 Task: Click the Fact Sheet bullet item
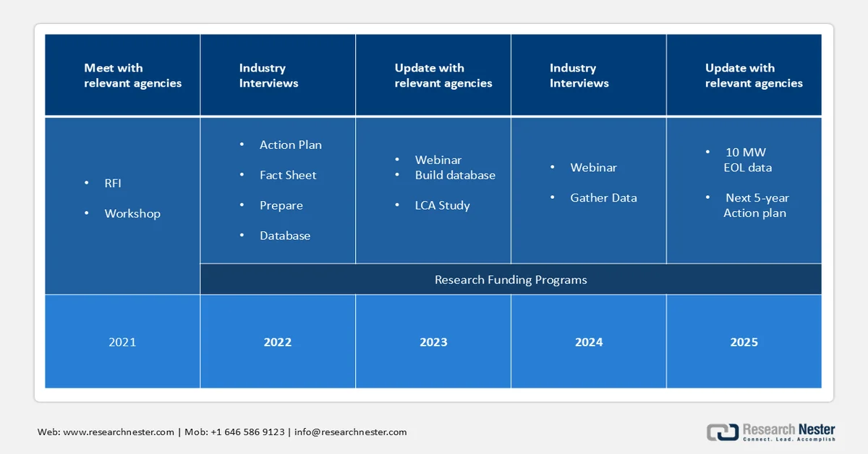pyautogui.click(x=288, y=176)
